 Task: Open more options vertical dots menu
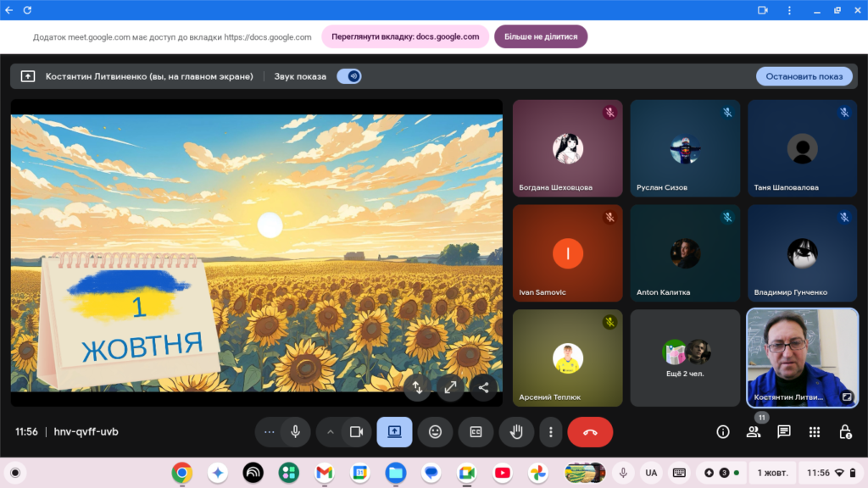point(551,432)
